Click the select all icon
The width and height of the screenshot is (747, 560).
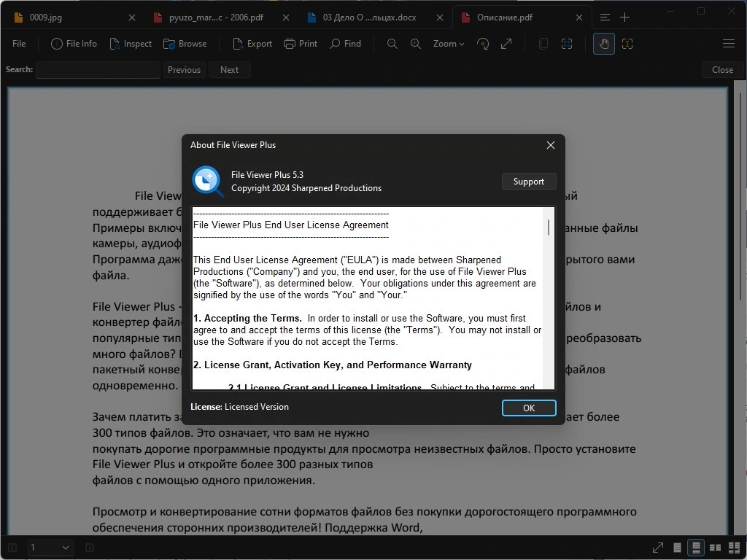click(566, 44)
